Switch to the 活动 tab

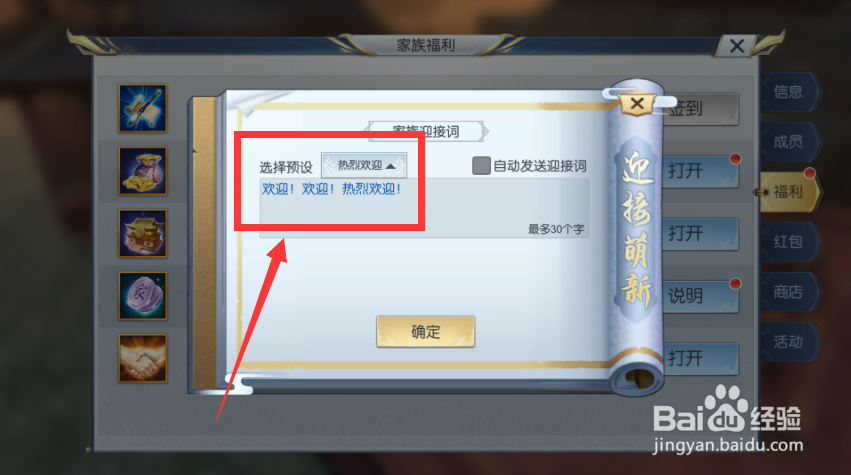788,342
